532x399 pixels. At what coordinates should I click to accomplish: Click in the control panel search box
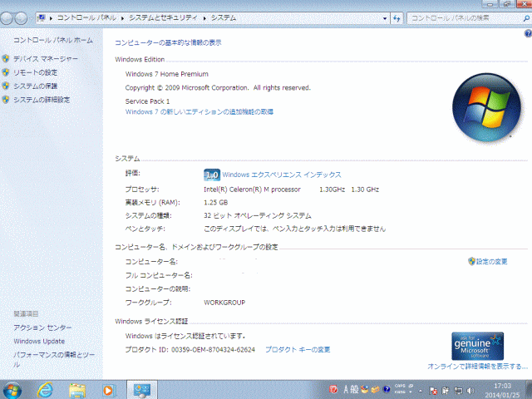(x=464, y=17)
